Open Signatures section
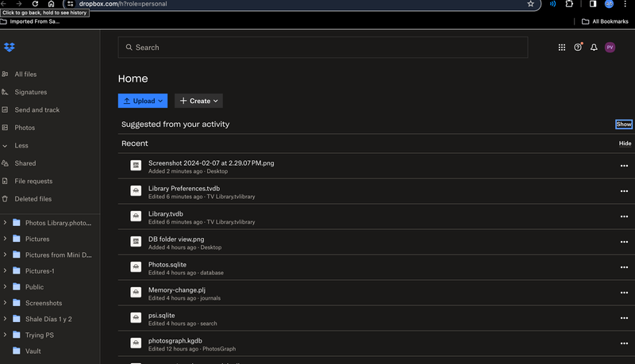Viewport: 635px width, 364px height. coord(31,92)
